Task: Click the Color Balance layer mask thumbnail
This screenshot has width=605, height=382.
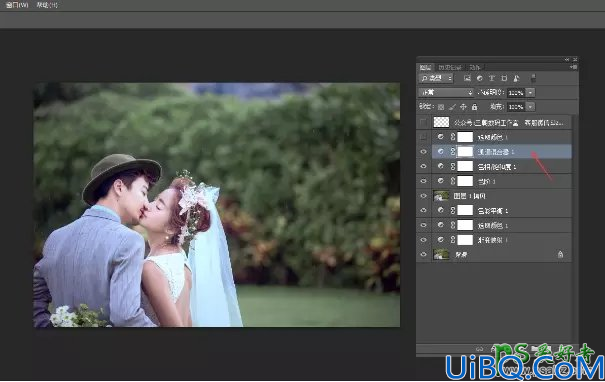Action: click(465, 210)
